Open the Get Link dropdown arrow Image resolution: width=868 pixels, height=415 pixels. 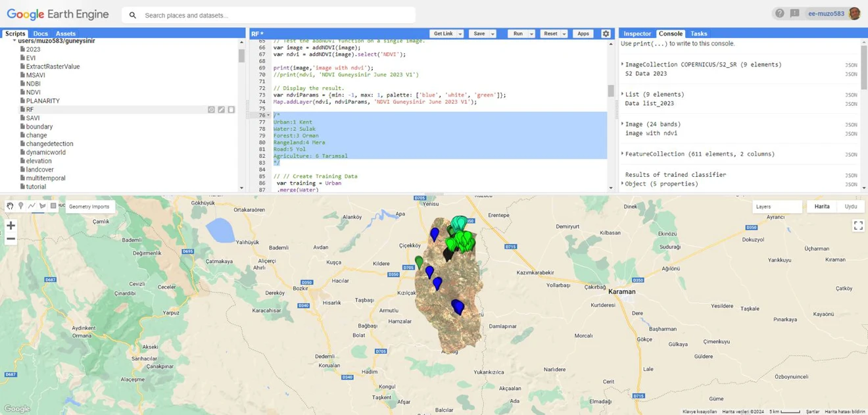(460, 34)
